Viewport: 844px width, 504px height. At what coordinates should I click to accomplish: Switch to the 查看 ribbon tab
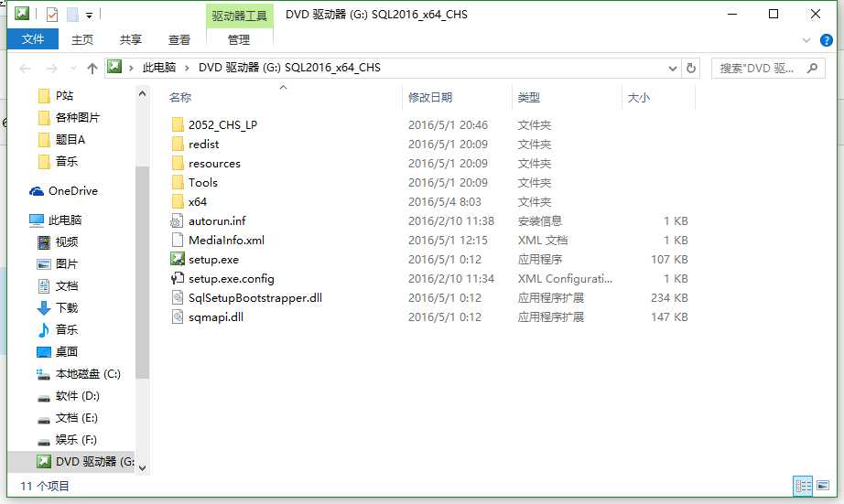[179, 40]
